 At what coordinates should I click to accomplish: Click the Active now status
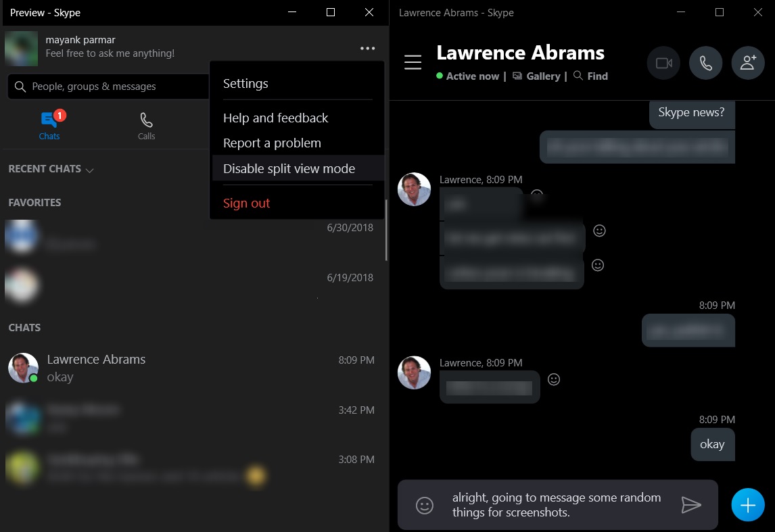(x=467, y=76)
